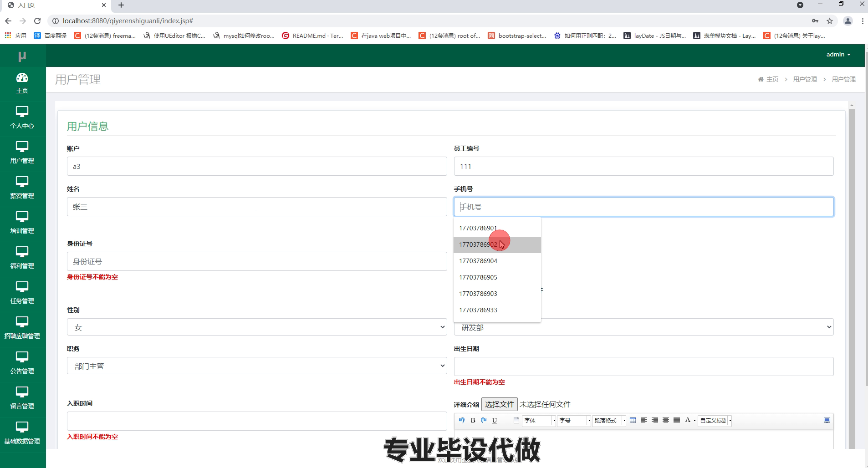Viewport: 868px width, 468px height.
Task: Click the redo icon in editor toolbar
Action: [484, 420]
